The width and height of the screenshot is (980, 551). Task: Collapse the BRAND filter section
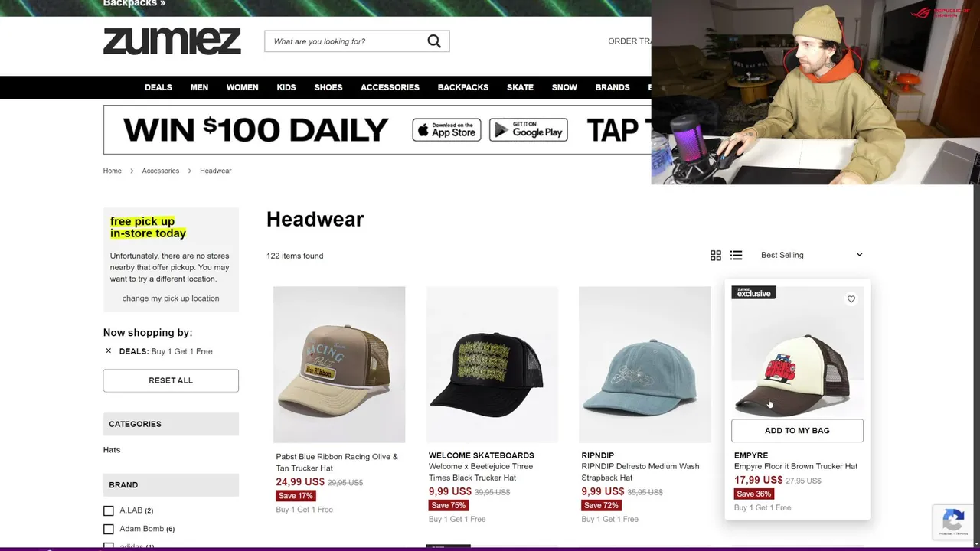pos(171,485)
